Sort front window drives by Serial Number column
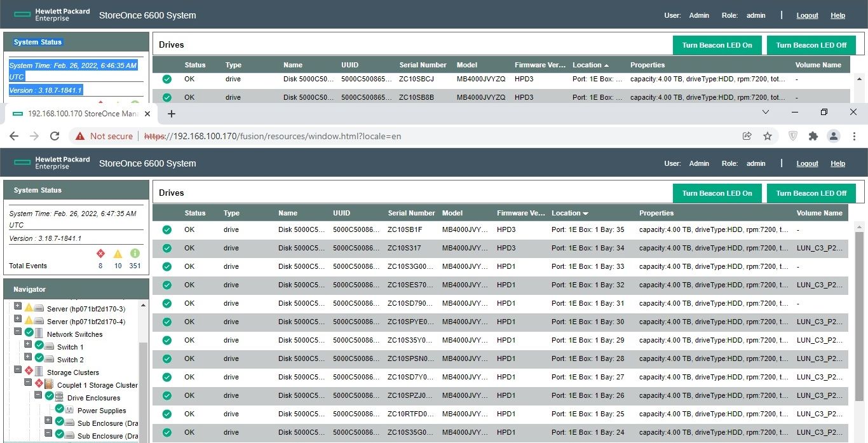 (x=411, y=213)
